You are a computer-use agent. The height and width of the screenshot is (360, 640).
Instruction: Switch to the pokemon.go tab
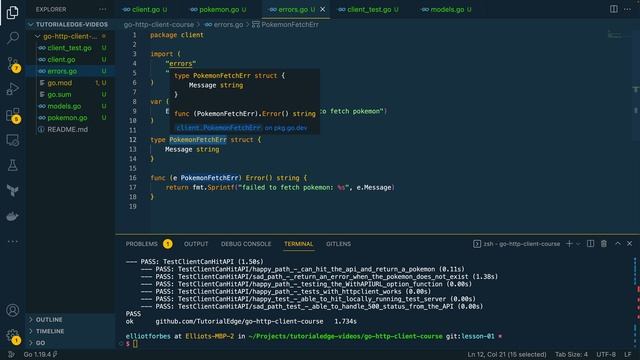tap(219, 9)
